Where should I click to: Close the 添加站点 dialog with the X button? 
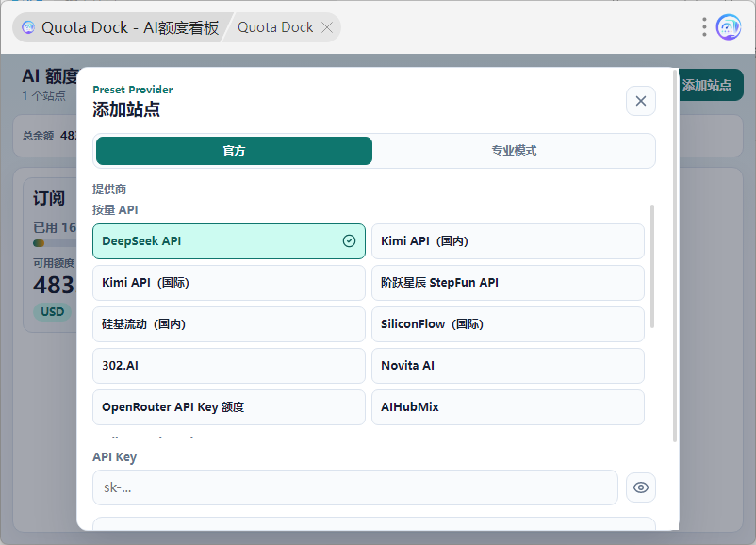pyautogui.click(x=640, y=101)
